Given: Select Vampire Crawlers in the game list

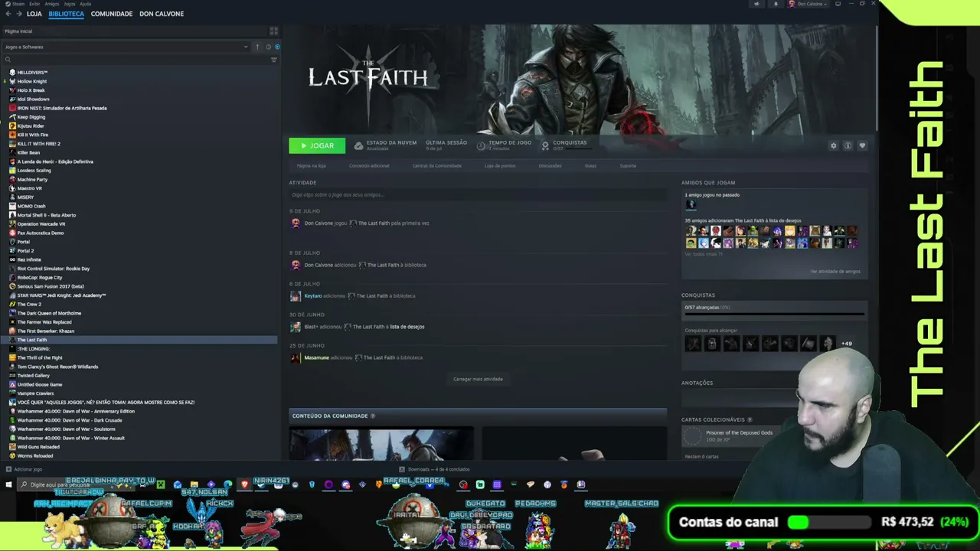Looking at the screenshot, I should 35,393.
